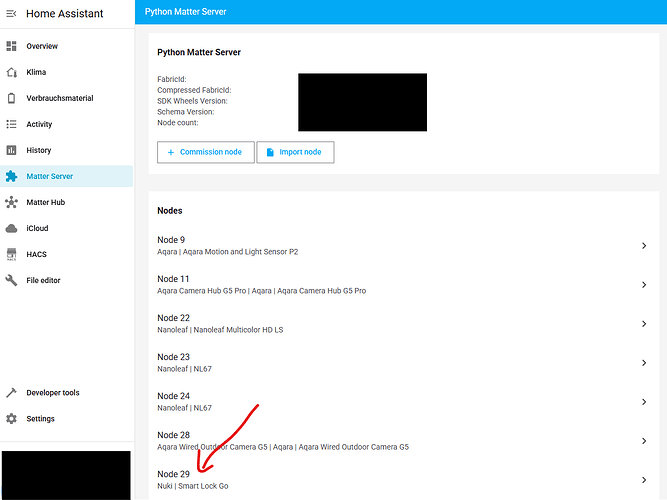Viewport: 667px width, 500px height.
Task: Select the Matter Server sidebar item
Action: pos(49,176)
